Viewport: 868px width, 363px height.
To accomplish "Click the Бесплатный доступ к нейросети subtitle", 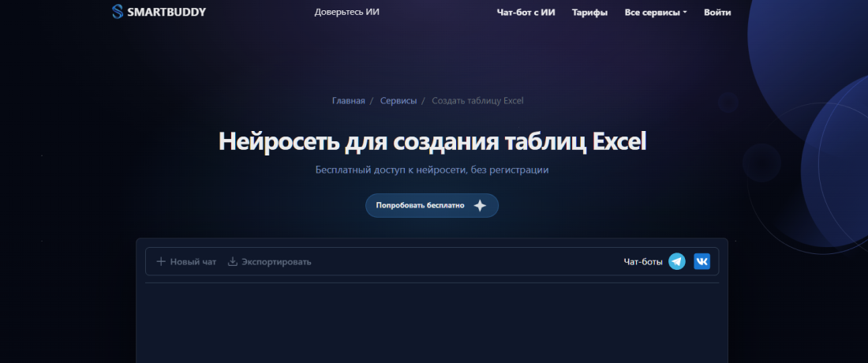I will 432,170.
